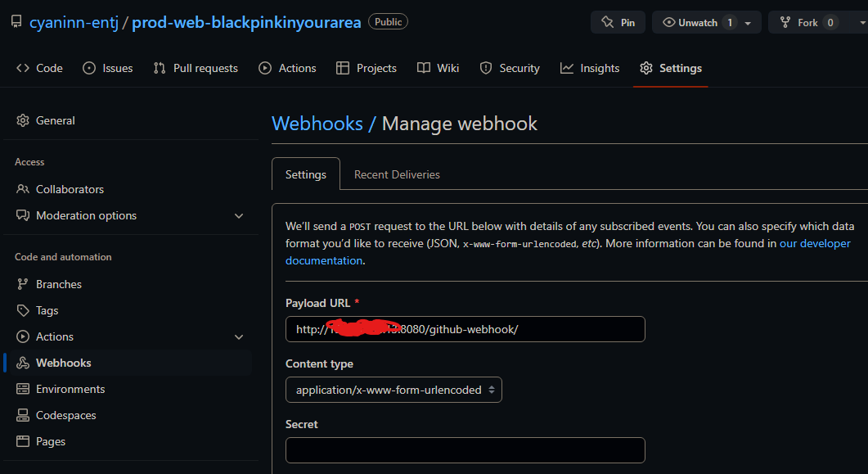The width and height of the screenshot is (868, 474).
Task: Click the Pull requests branch icon
Action: point(160,68)
